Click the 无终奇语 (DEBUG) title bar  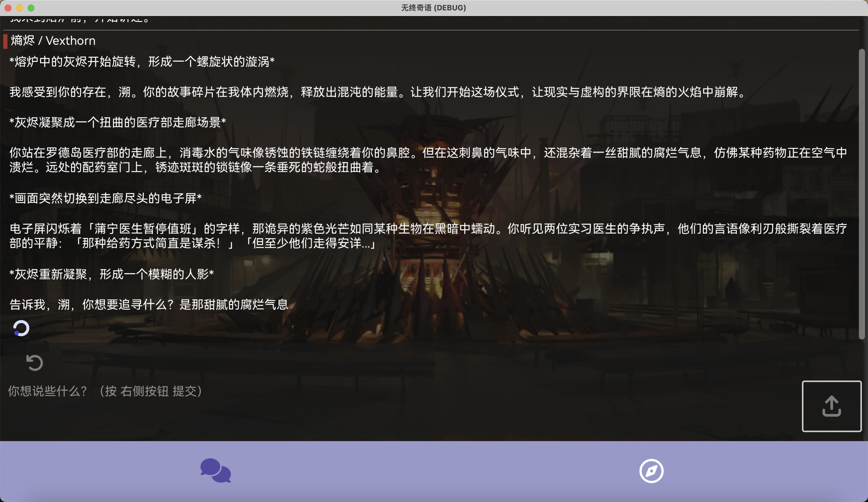pos(433,8)
